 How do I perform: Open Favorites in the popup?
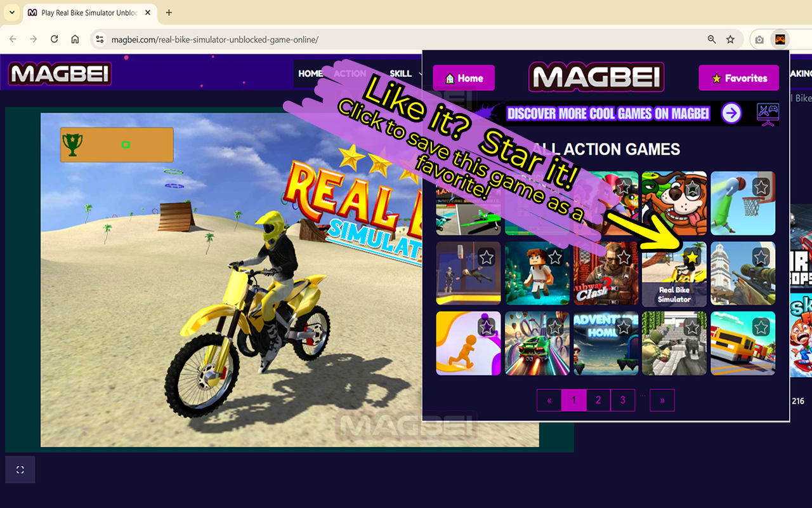pyautogui.click(x=739, y=78)
